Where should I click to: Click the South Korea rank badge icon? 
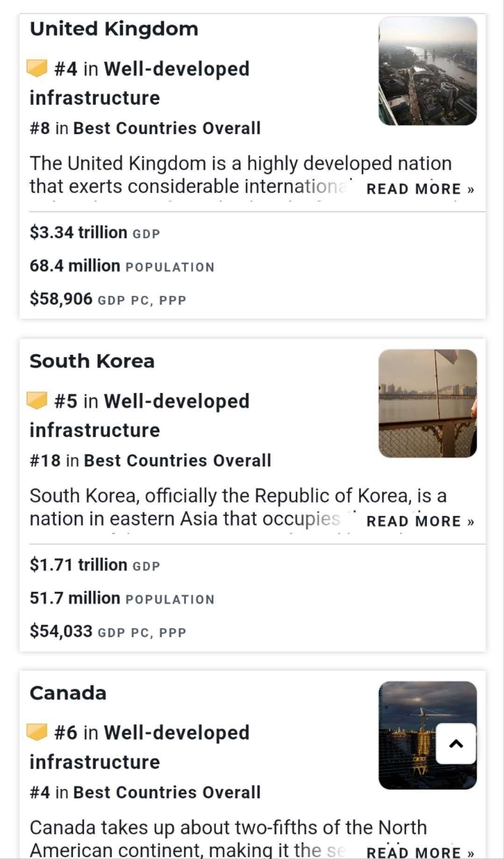(x=37, y=401)
